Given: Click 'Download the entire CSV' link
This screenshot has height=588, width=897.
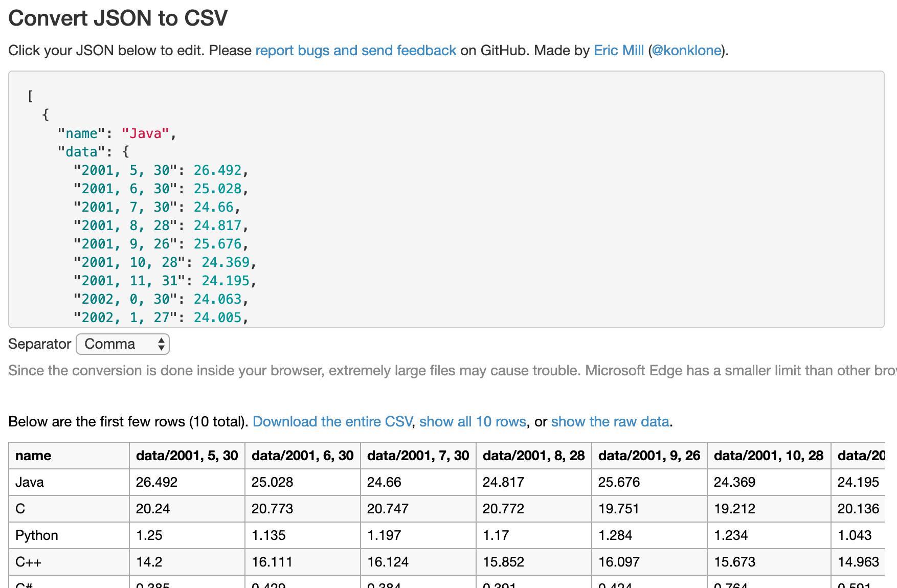Looking at the screenshot, I should pyautogui.click(x=332, y=422).
